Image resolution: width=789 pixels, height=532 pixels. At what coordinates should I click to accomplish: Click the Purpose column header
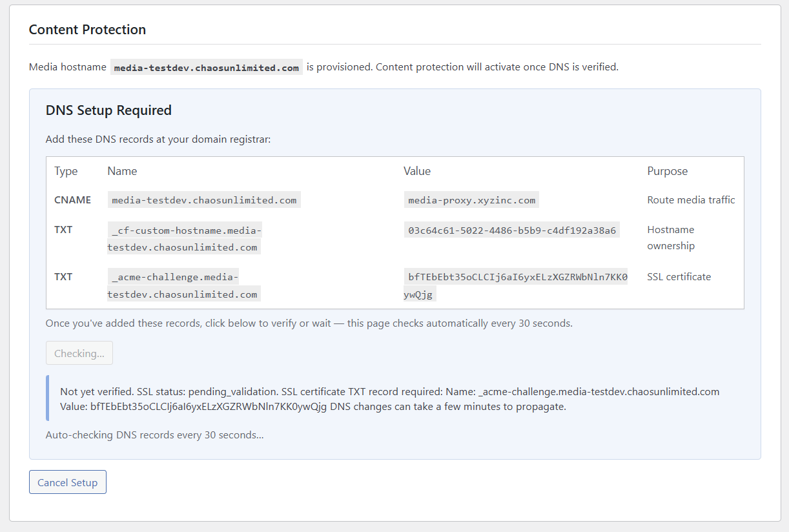(x=667, y=170)
